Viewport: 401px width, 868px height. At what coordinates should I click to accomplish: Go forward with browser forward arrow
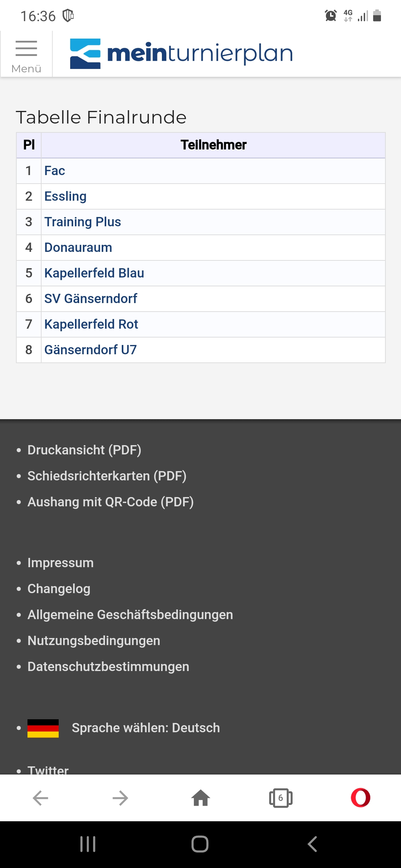click(x=120, y=798)
